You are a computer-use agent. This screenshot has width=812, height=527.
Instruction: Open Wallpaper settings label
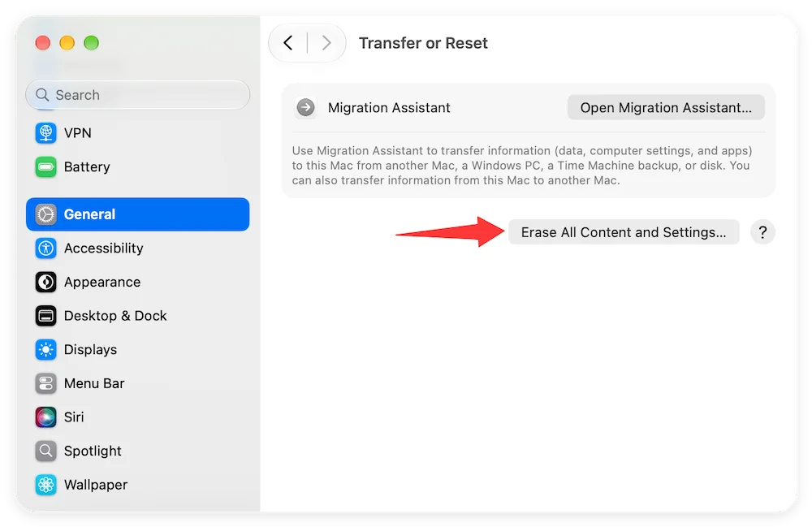(x=96, y=485)
